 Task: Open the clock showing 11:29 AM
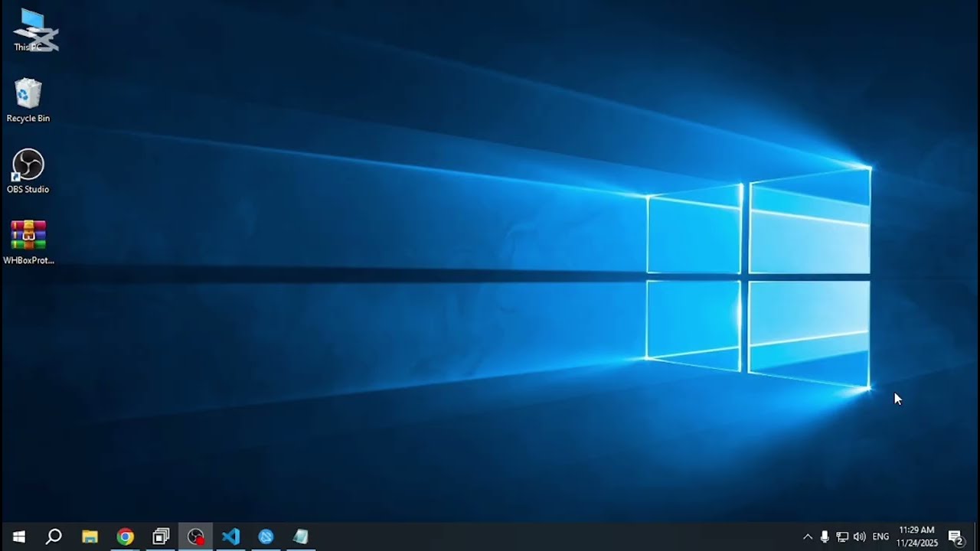tap(917, 536)
